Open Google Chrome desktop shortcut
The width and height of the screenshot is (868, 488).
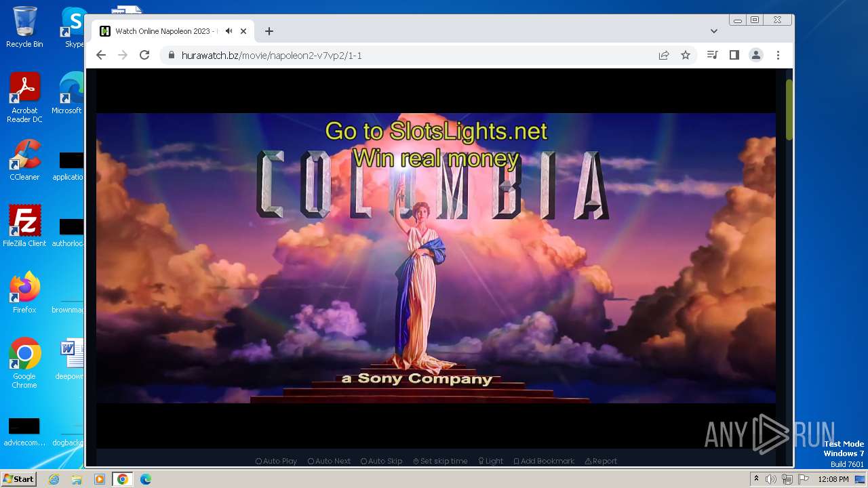[24, 363]
